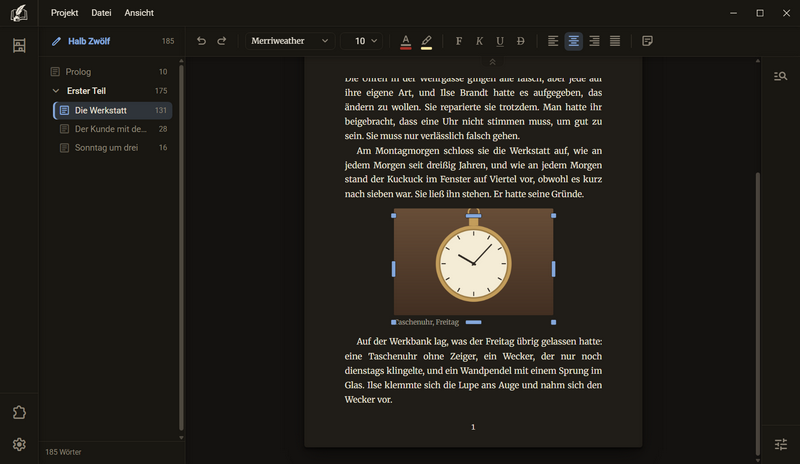The height and width of the screenshot is (464, 800).
Task: Click the project word count 185
Action: (168, 41)
